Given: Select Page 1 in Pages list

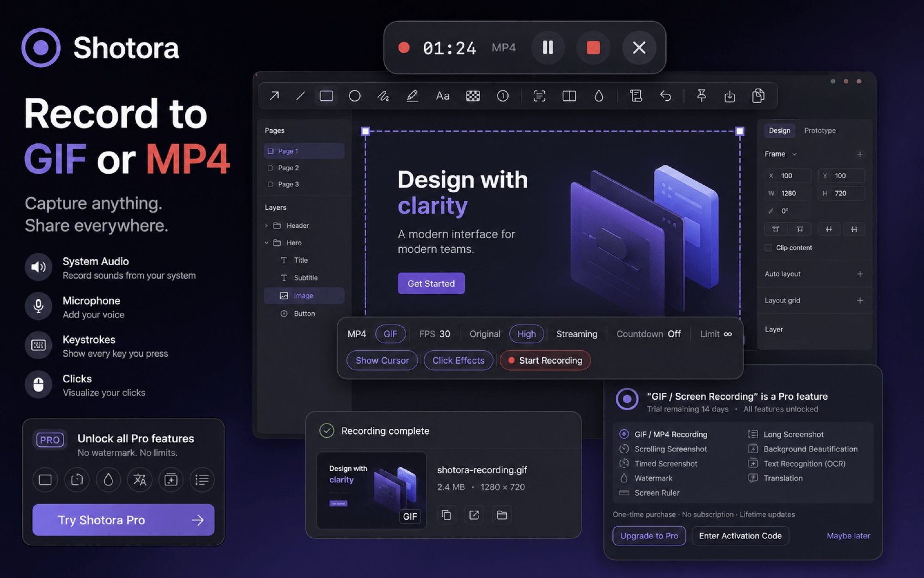Looking at the screenshot, I should click(304, 151).
